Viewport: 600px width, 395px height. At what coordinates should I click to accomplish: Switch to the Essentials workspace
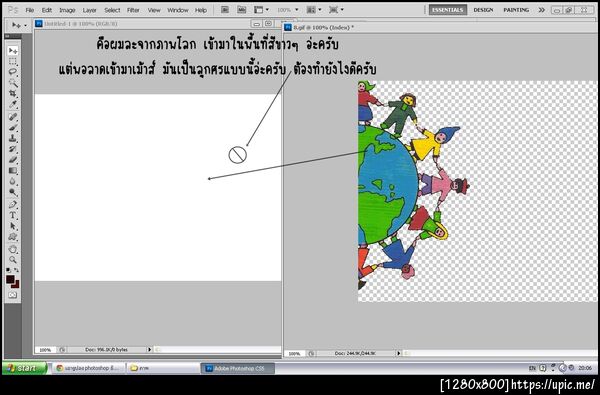(448, 10)
